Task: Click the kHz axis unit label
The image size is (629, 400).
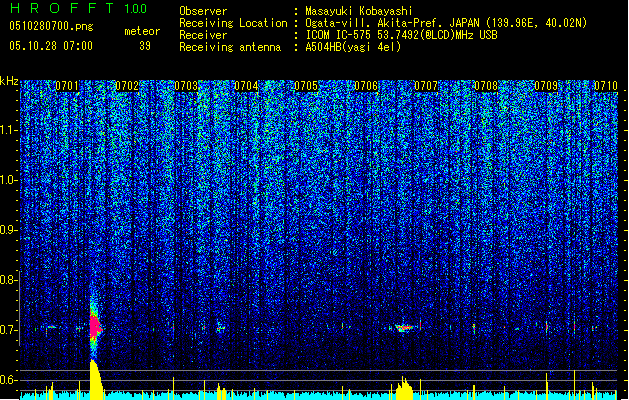Action: click(x=9, y=81)
